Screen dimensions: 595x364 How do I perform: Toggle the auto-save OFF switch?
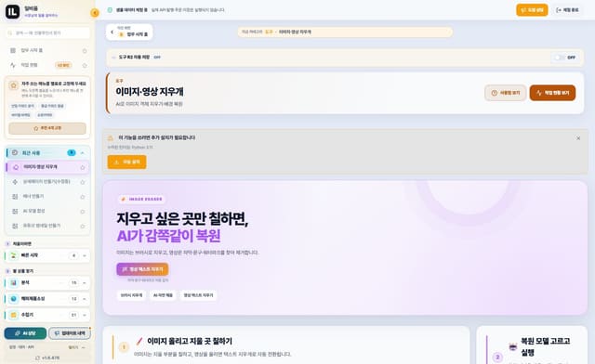point(559,58)
